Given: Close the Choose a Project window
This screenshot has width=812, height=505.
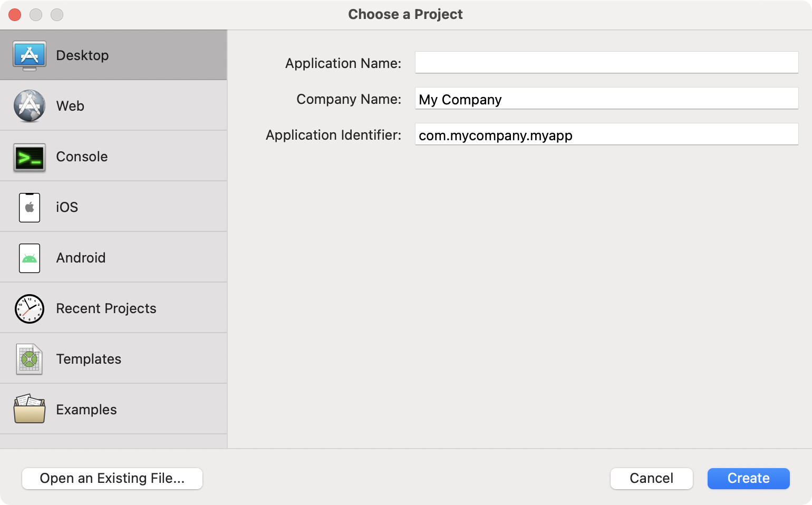Looking at the screenshot, I should point(15,15).
